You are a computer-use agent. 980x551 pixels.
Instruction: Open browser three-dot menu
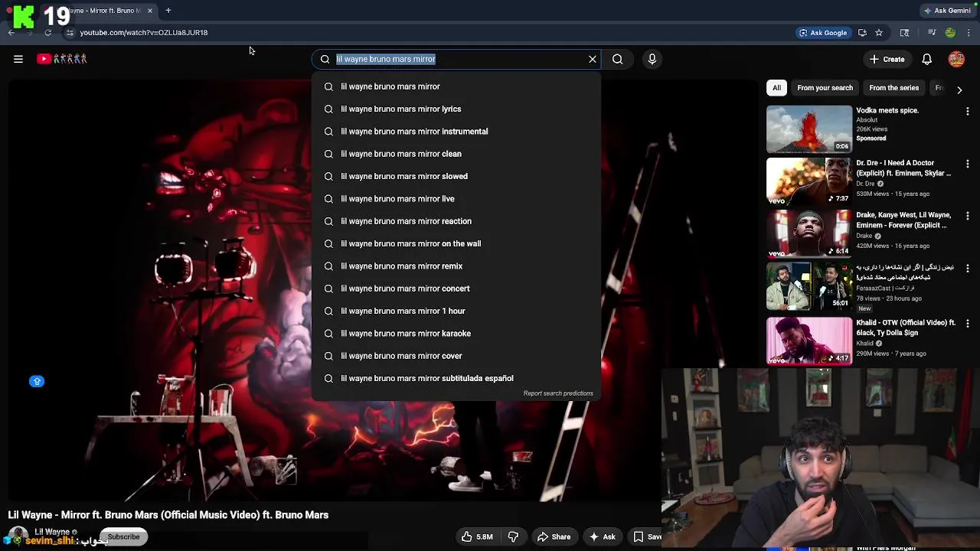tap(969, 33)
